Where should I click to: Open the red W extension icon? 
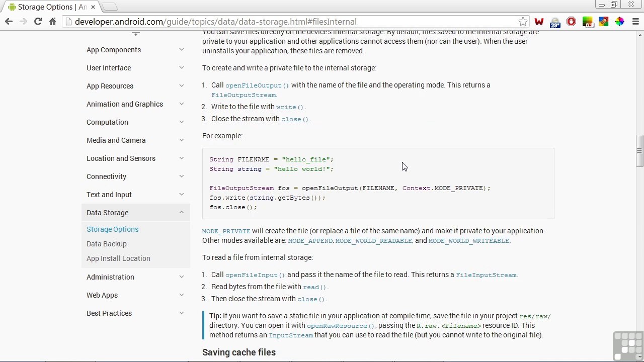(x=539, y=22)
